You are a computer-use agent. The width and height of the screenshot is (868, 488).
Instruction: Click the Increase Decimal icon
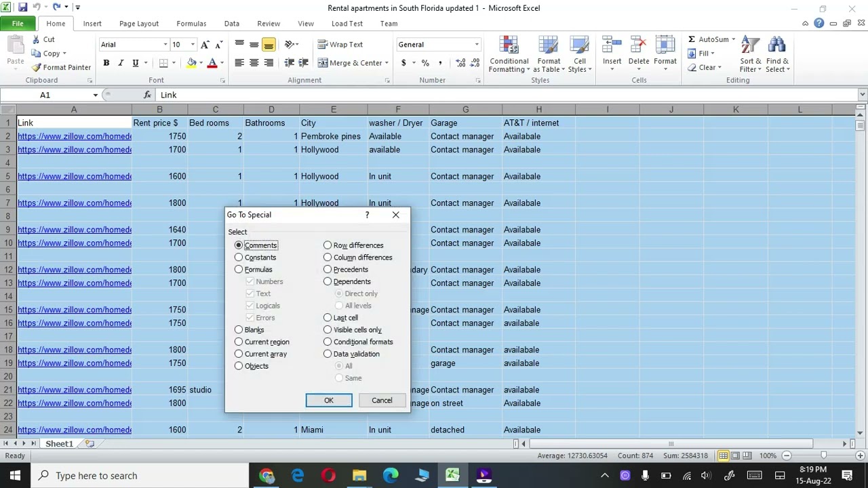[460, 63]
